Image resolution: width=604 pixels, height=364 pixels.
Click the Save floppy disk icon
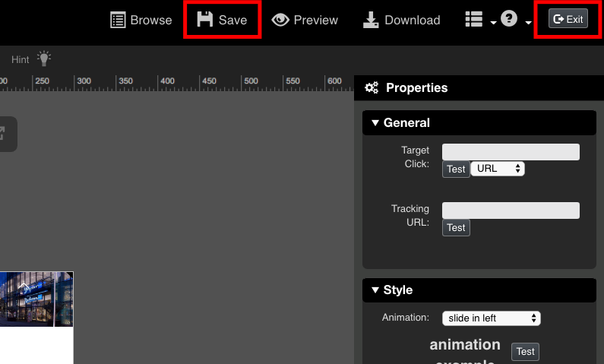205,20
